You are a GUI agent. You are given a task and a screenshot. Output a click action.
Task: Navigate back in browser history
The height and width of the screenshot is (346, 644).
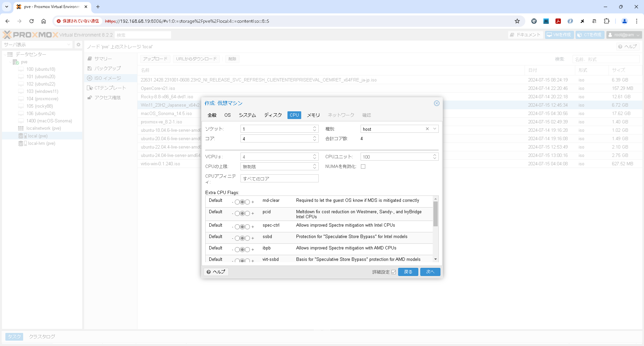[7, 21]
